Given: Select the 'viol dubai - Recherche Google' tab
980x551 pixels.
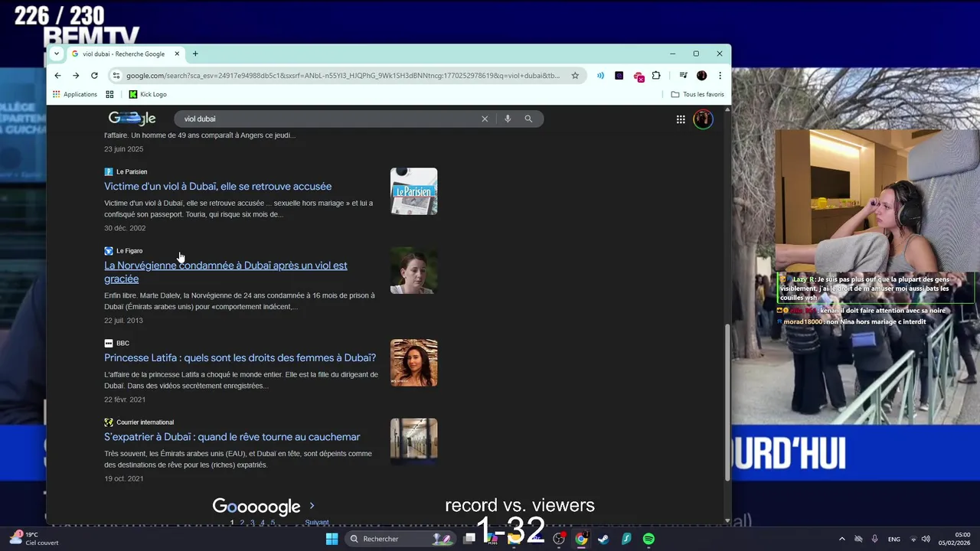Looking at the screenshot, I should click(x=122, y=54).
